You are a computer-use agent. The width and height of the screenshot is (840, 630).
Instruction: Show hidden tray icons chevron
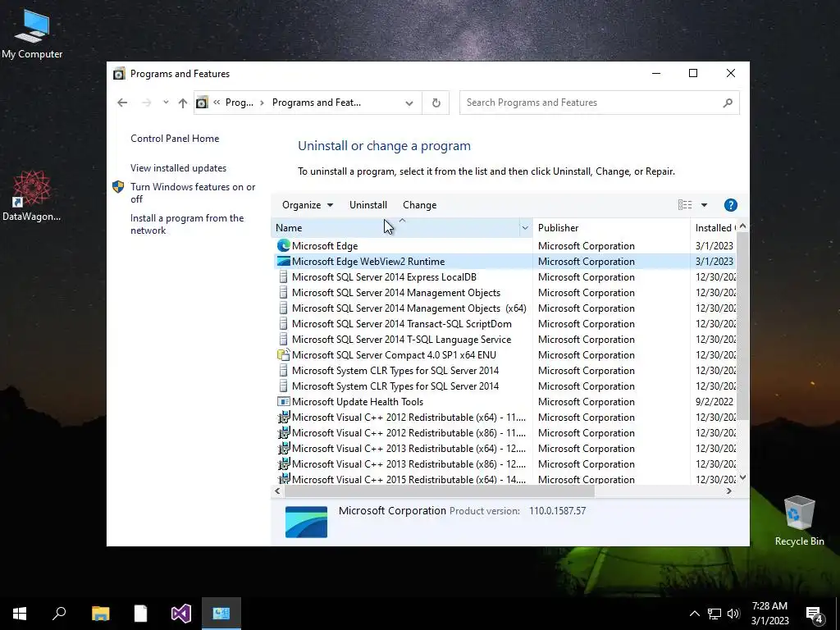pyautogui.click(x=694, y=614)
